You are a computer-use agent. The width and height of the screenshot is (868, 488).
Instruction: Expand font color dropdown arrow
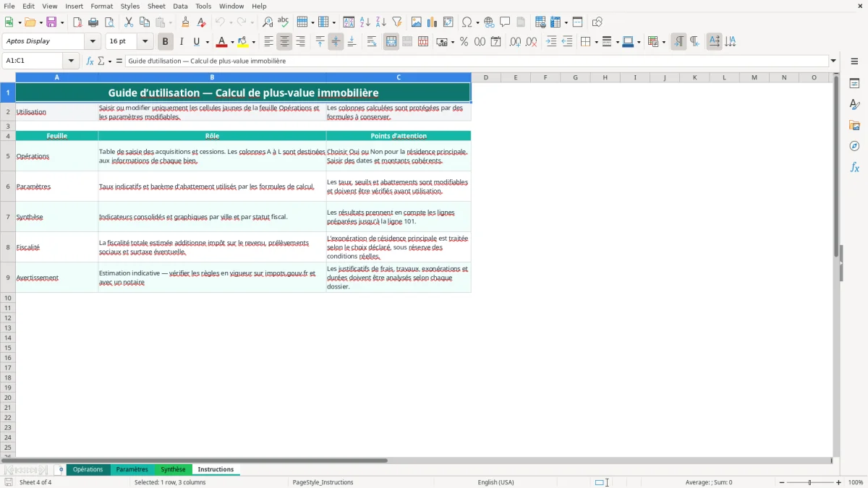(x=232, y=42)
